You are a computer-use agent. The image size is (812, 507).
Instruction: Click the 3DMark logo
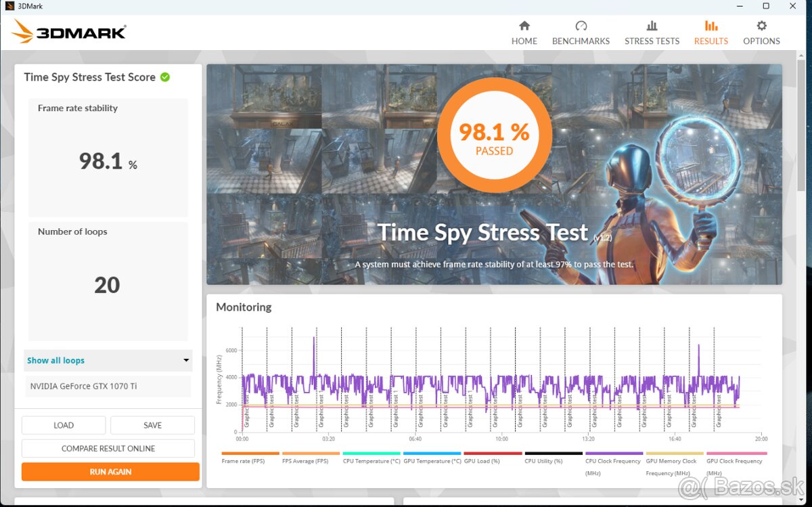[x=69, y=32]
